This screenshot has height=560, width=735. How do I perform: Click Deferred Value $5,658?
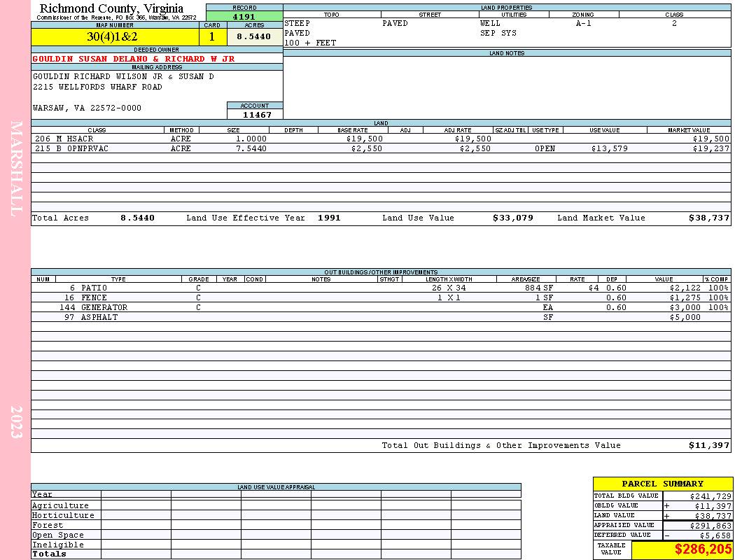coord(715,535)
